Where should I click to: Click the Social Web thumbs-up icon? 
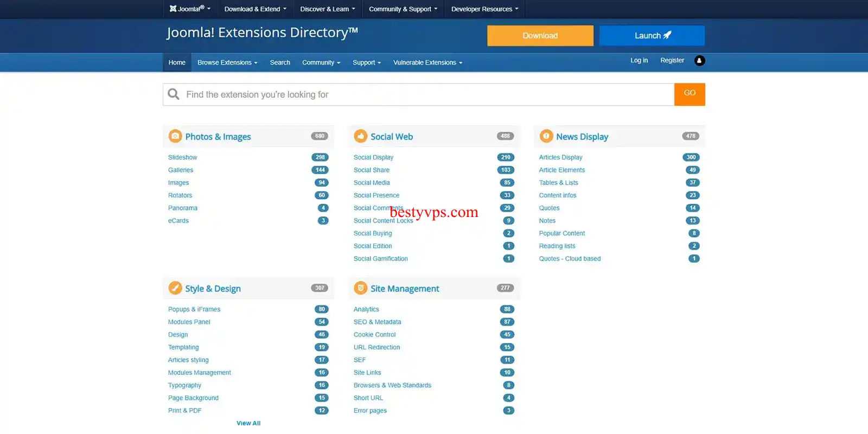tap(360, 136)
